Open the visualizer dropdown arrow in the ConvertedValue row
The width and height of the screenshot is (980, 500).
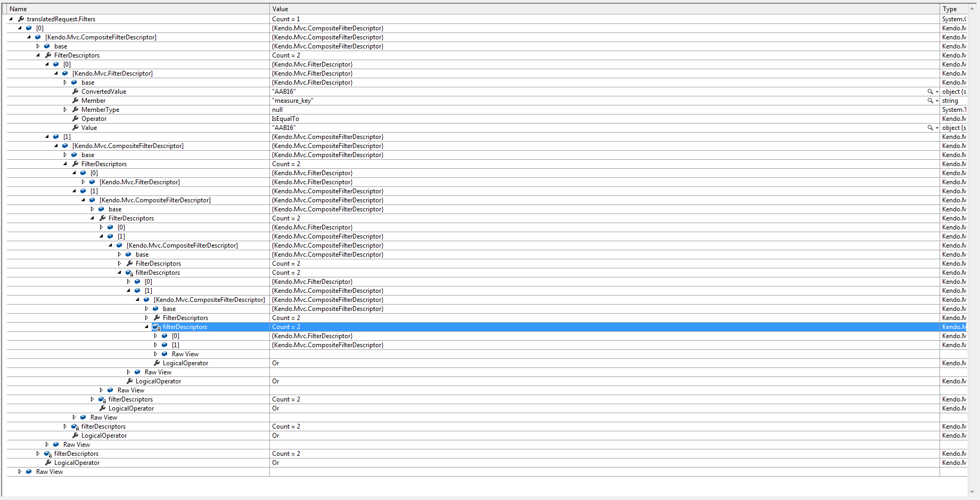[x=937, y=92]
